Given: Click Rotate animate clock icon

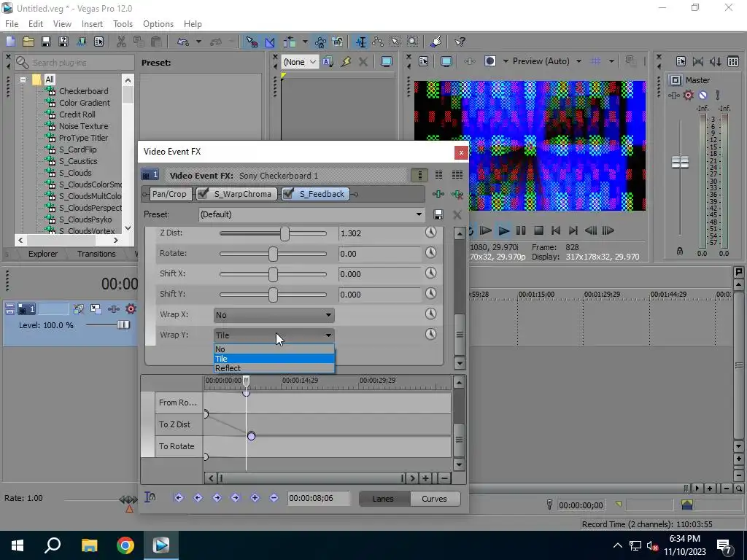Looking at the screenshot, I should 430,253.
